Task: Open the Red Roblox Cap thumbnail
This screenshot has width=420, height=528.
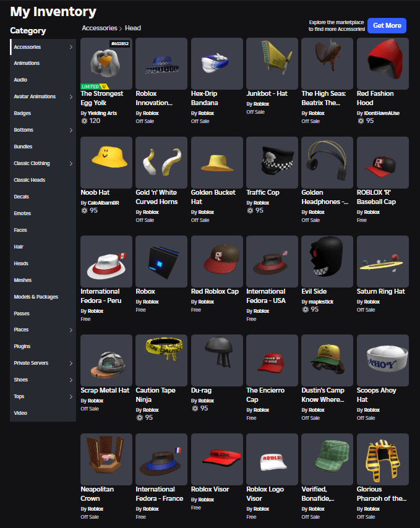Action: tap(217, 262)
